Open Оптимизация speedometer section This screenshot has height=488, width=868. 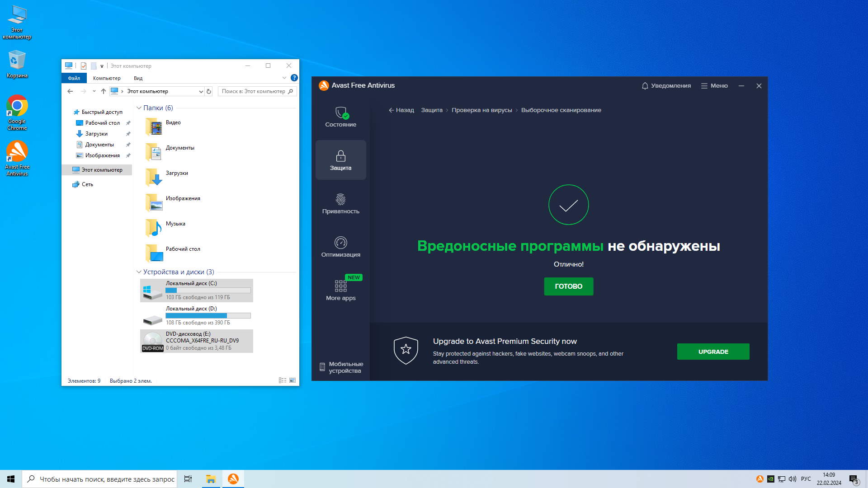(x=340, y=247)
